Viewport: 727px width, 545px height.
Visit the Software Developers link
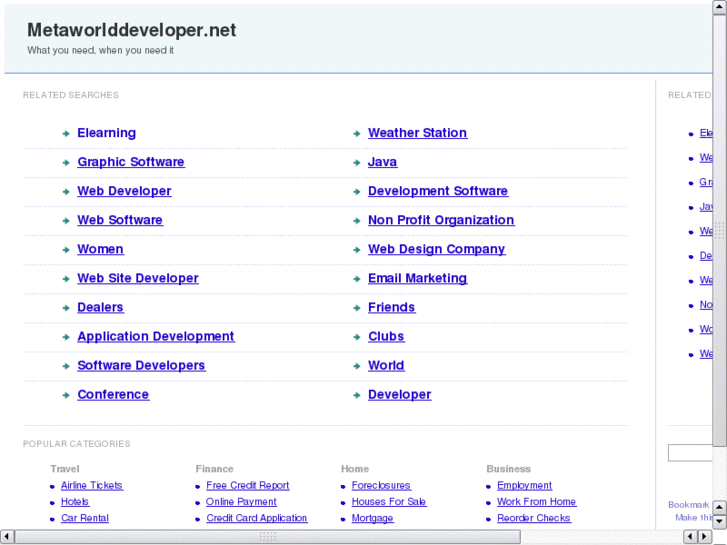click(x=141, y=365)
